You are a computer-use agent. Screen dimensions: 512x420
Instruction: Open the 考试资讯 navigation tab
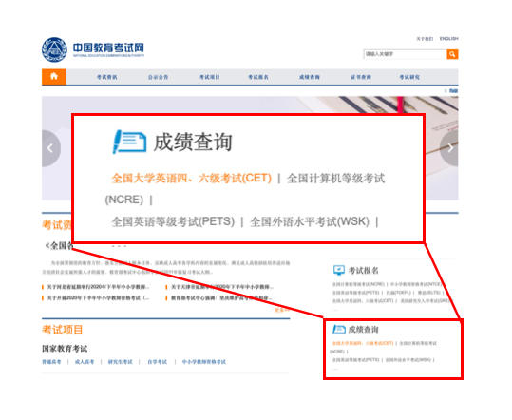tap(107, 77)
